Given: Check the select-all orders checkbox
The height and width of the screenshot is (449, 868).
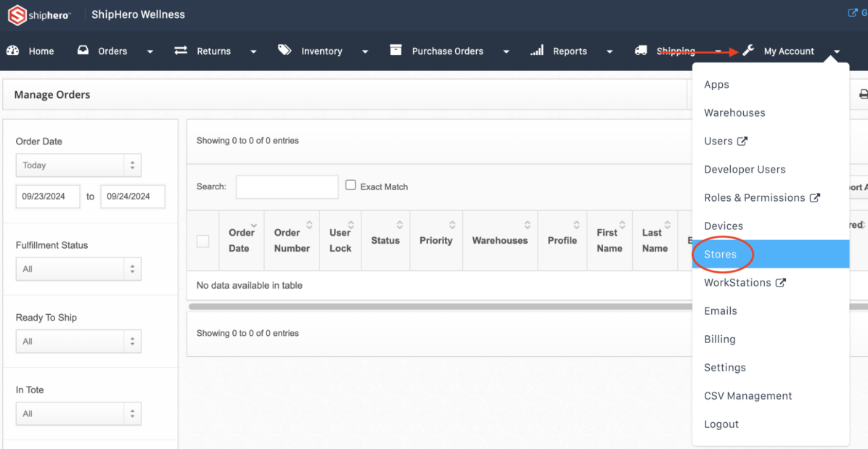Looking at the screenshot, I should coord(203,241).
